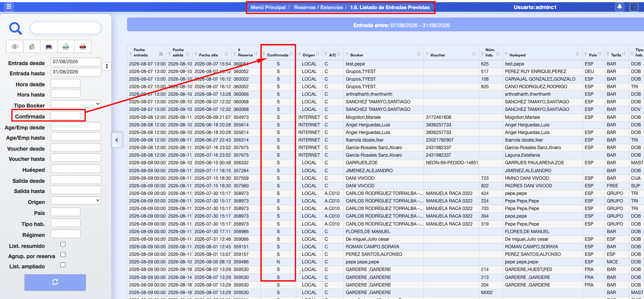The height and width of the screenshot is (299, 644).
Task: Open the Origen dropdown in filters
Action: coord(76,200)
